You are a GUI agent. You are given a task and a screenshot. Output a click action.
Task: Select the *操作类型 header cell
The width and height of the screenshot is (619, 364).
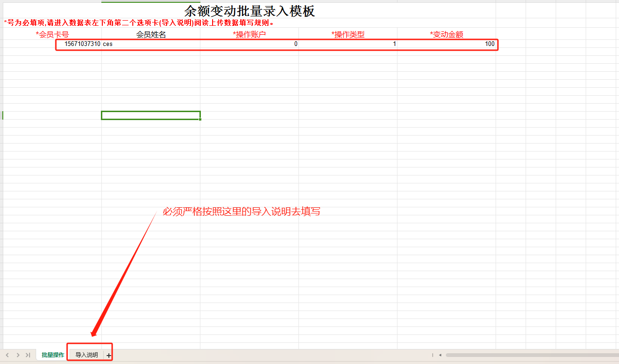pyautogui.click(x=348, y=34)
